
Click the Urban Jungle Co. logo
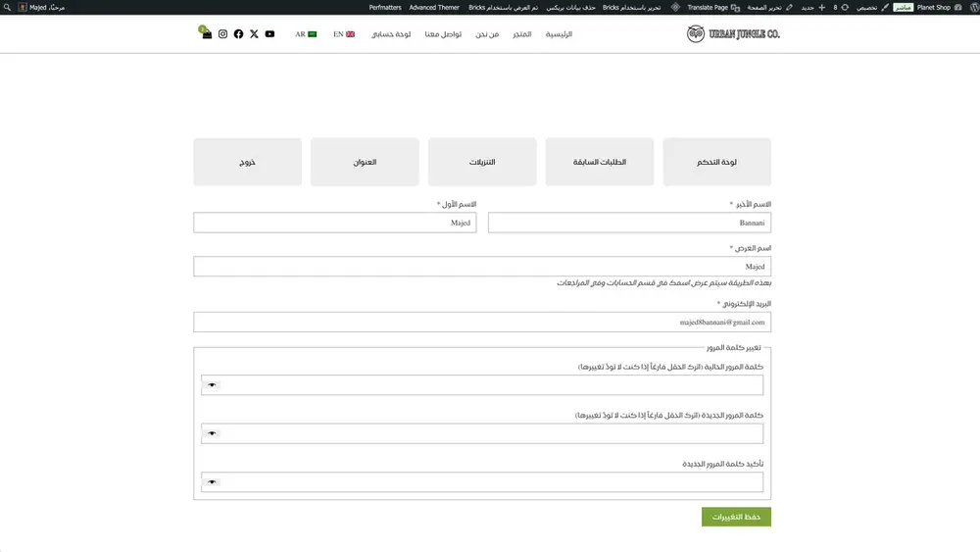[733, 34]
